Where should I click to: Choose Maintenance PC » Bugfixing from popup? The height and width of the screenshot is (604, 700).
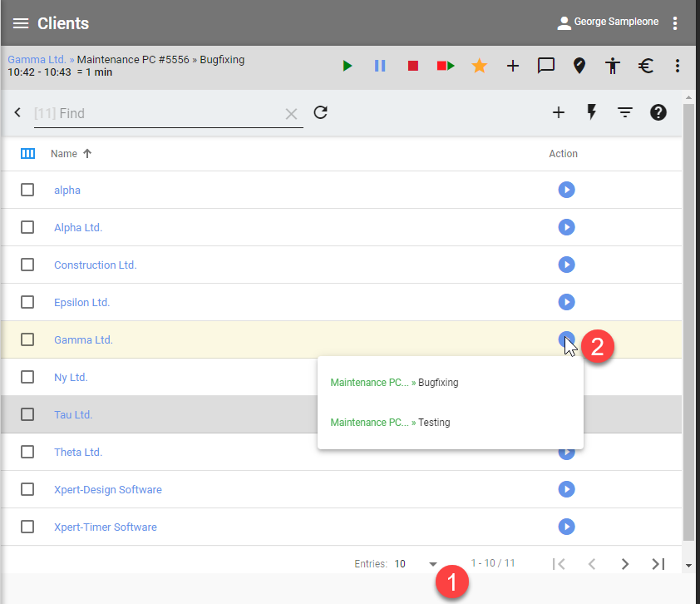click(395, 383)
